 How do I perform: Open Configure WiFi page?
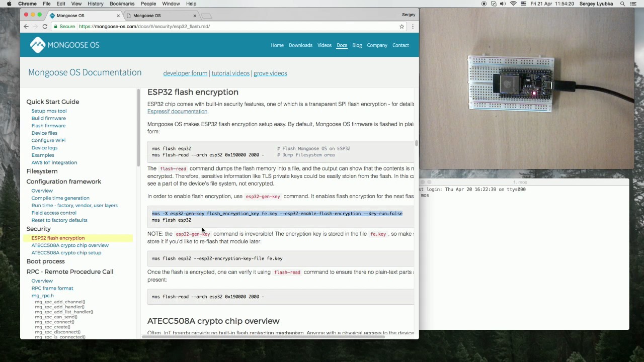[x=48, y=140]
